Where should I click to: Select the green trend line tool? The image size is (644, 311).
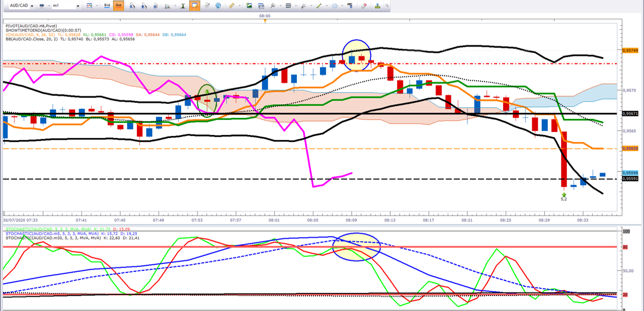coord(319,6)
